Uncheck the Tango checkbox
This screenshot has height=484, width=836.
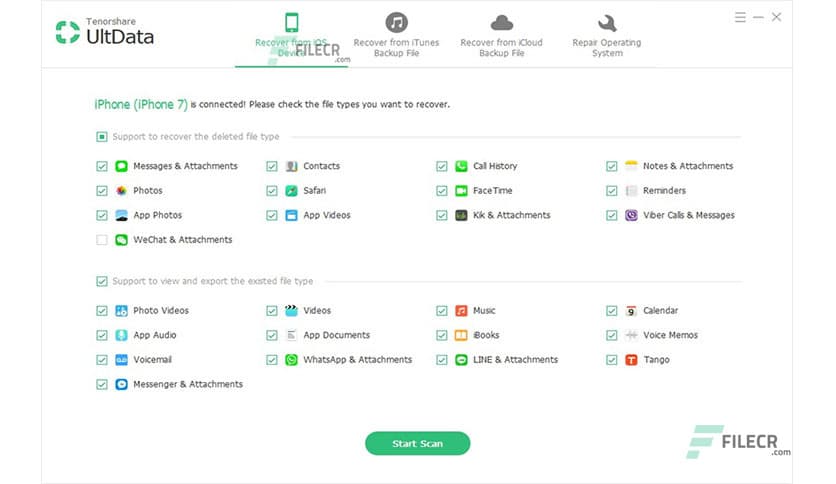pos(612,360)
